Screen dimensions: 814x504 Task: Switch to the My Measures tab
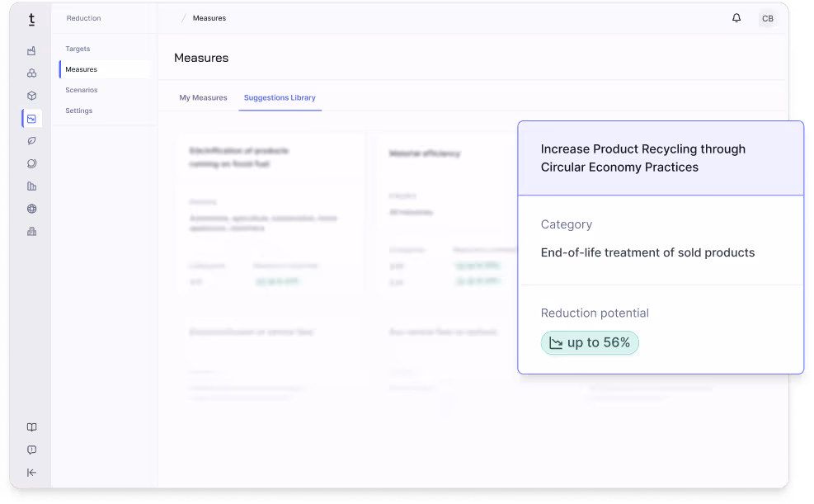(203, 97)
